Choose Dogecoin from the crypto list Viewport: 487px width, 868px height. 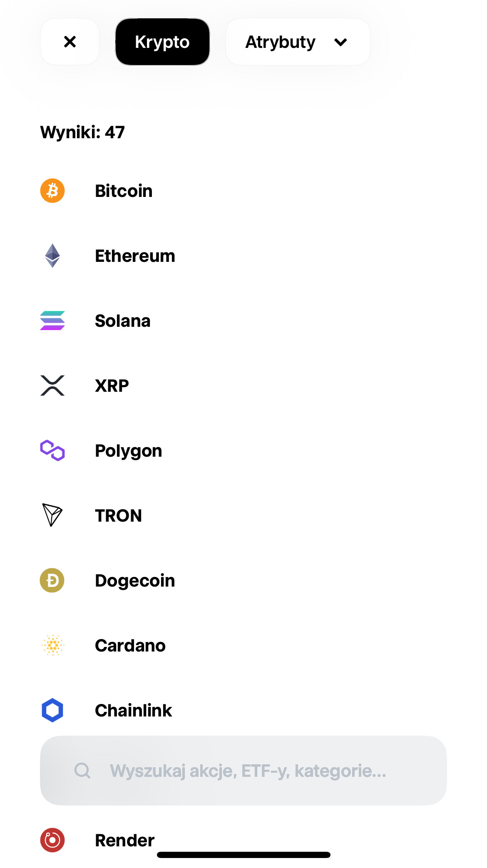click(135, 581)
